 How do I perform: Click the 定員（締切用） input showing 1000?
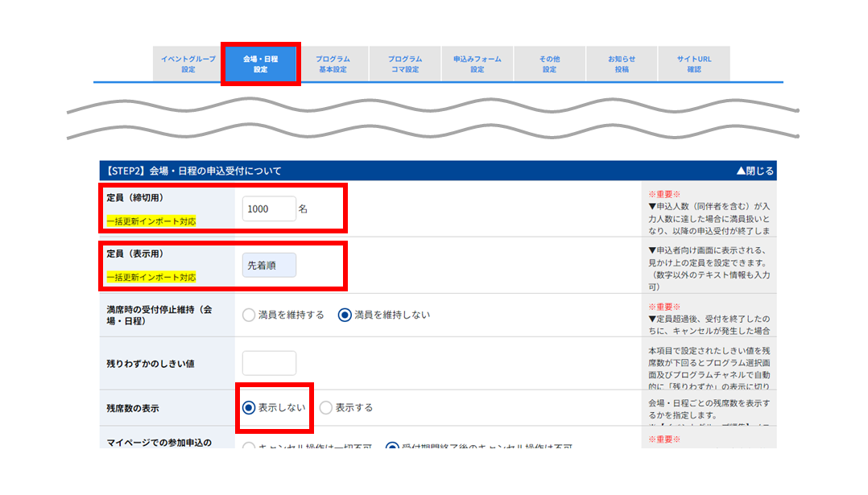269,209
